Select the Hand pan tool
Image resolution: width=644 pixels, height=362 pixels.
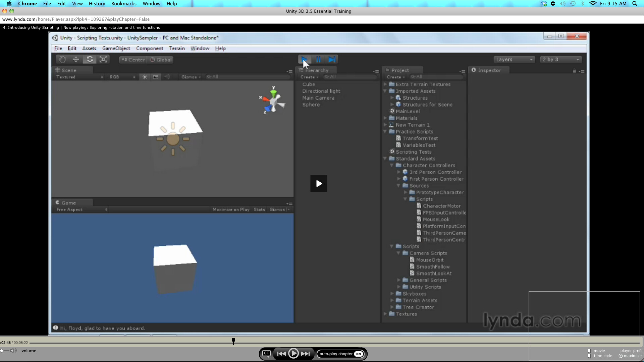tap(62, 59)
